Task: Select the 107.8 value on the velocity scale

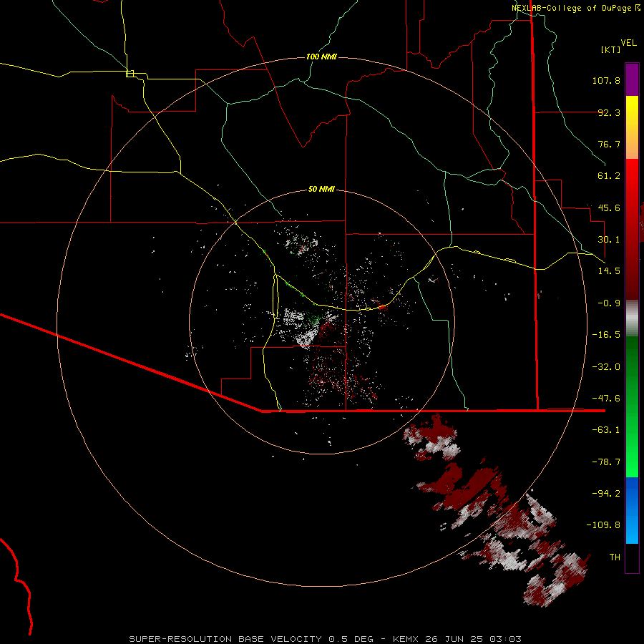Action: (606, 80)
